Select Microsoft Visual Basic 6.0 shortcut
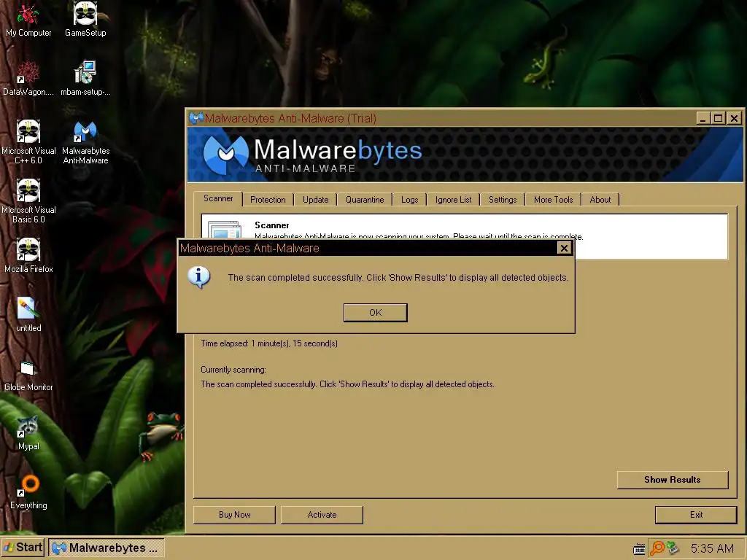 (28, 201)
